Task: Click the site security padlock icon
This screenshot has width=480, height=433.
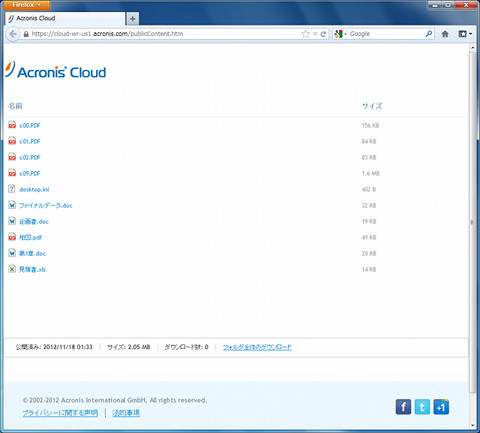Action: (x=26, y=34)
